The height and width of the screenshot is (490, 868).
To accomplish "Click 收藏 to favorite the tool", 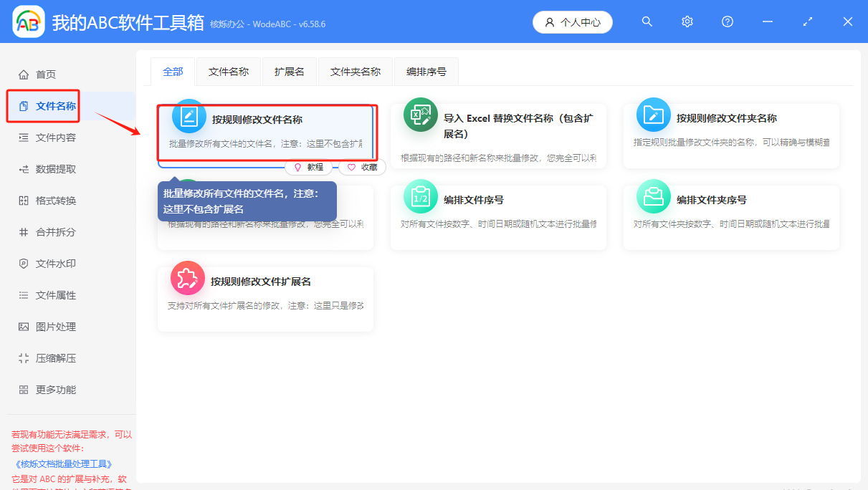I will point(361,166).
